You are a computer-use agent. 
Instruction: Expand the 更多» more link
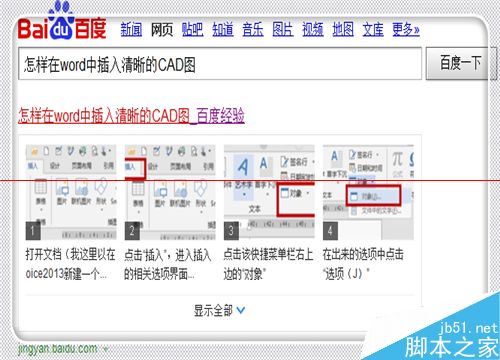(x=406, y=29)
